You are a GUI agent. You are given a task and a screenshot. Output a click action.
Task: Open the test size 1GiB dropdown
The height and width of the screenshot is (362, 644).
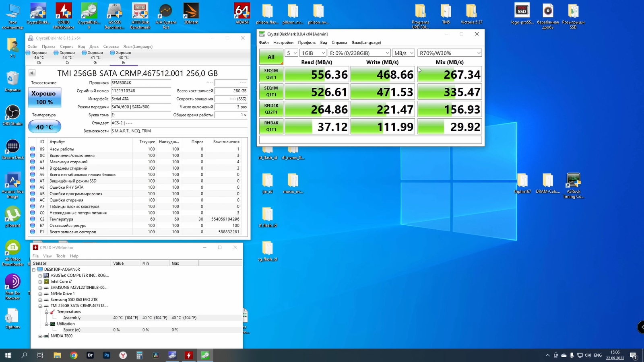313,53
